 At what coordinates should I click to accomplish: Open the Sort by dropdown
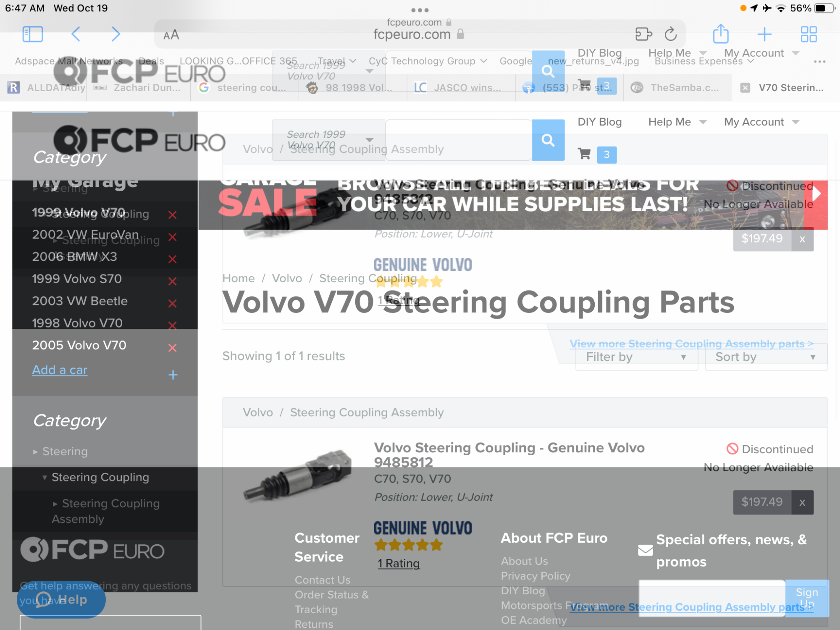tap(766, 357)
